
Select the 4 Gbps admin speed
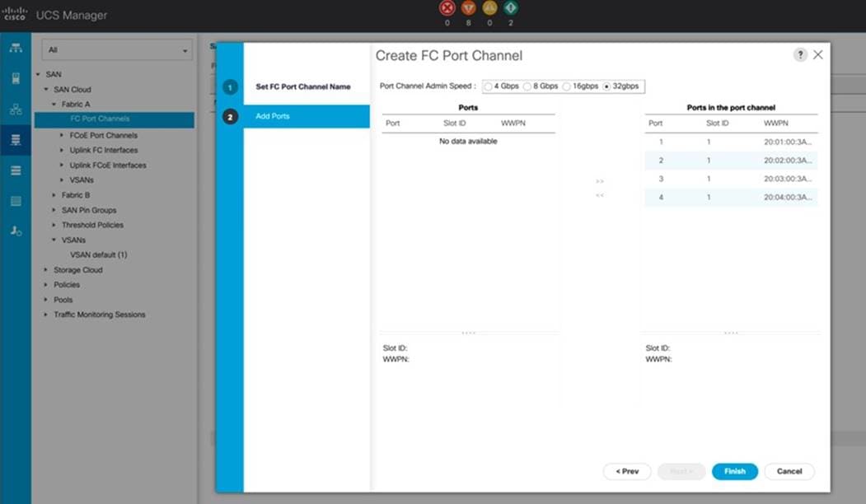coord(489,86)
